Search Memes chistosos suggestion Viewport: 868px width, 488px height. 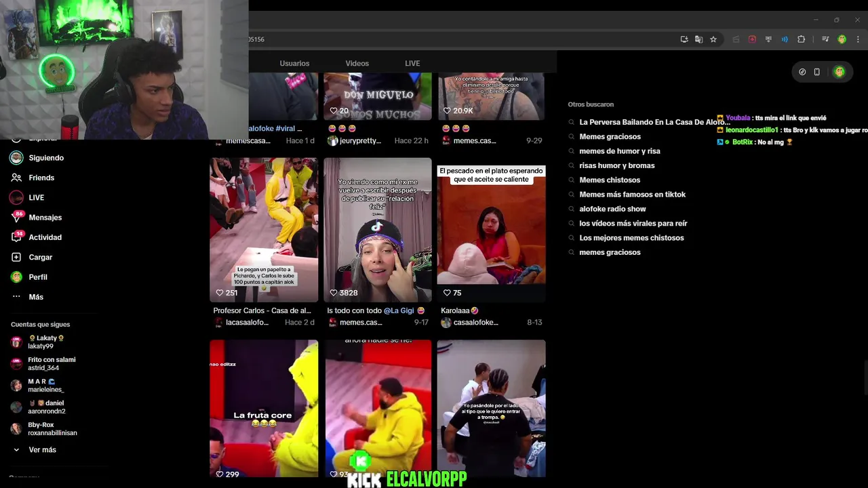pyautogui.click(x=610, y=180)
